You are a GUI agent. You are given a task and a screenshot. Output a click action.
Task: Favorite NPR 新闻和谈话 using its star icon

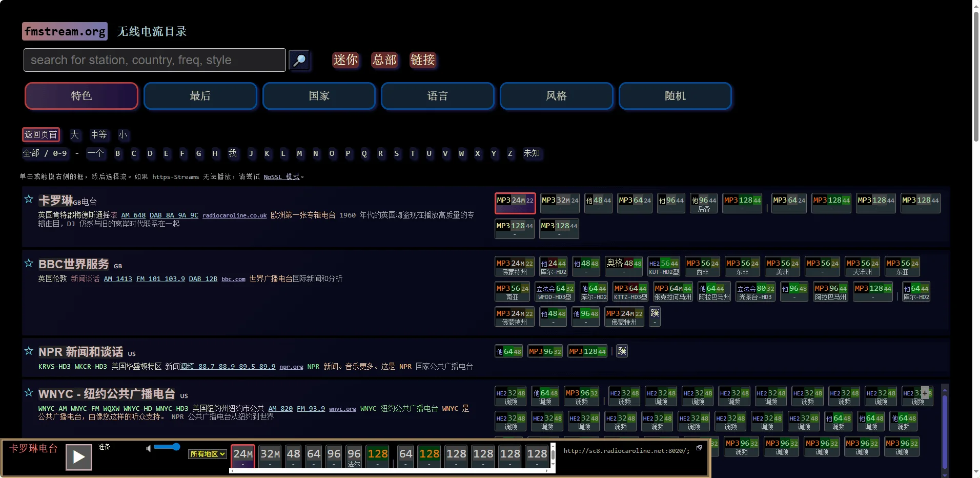[x=28, y=351]
